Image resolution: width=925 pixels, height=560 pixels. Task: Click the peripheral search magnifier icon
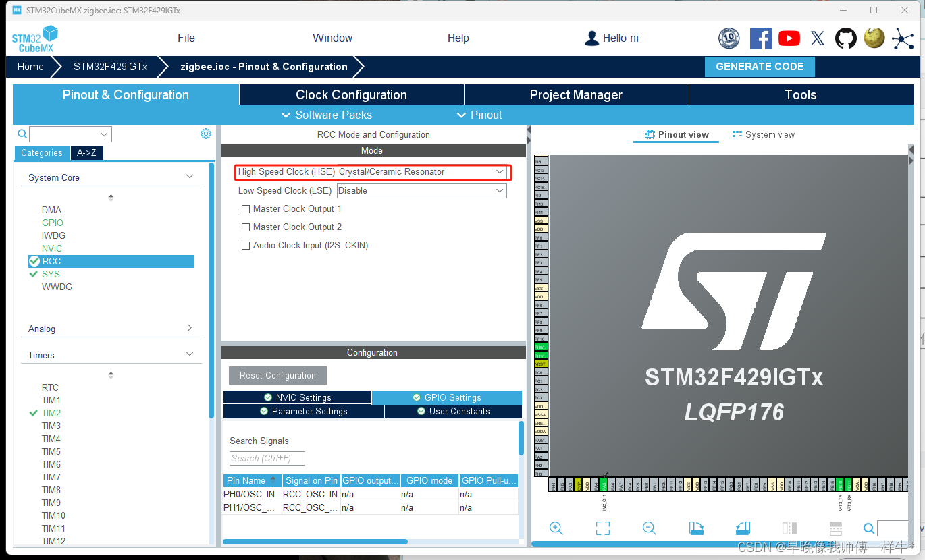(x=22, y=134)
